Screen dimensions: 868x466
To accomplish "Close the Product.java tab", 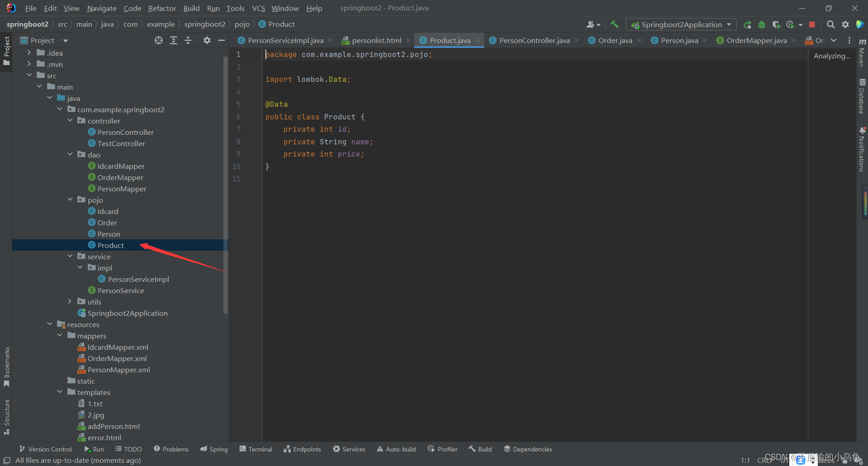I will 477,40.
